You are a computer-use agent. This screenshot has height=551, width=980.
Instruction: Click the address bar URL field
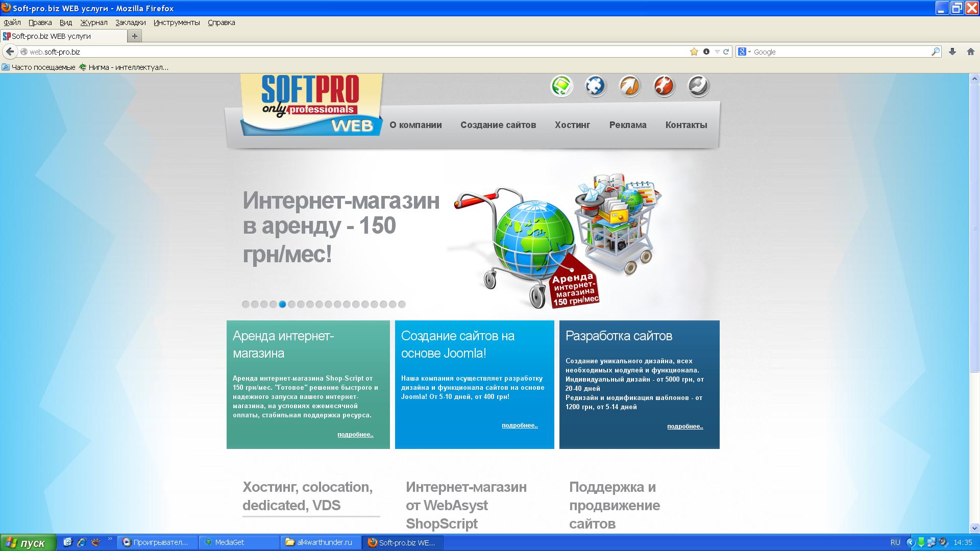pyautogui.click(x=357, y=52)
